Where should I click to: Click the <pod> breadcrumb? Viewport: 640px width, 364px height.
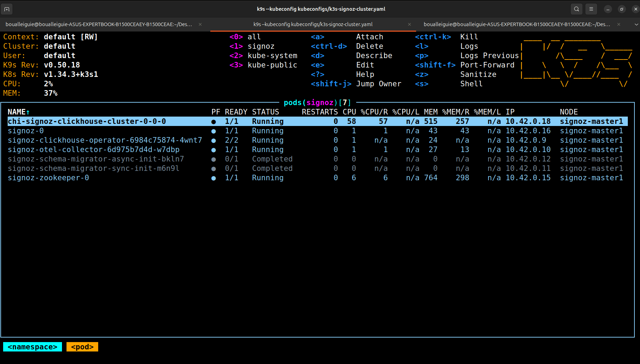pyautogui.click(x=82, y=347)
